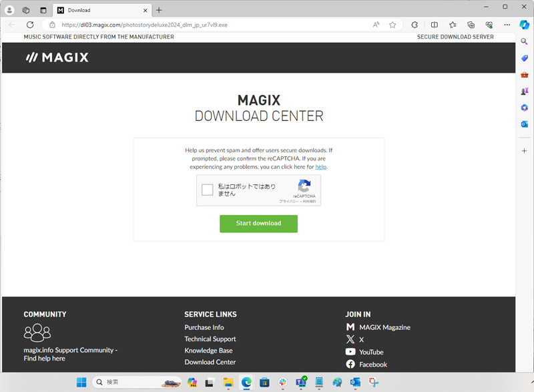534x392 pixels.
Task: Open Edge Settings and more menu
Action: [x=507, y=25]
